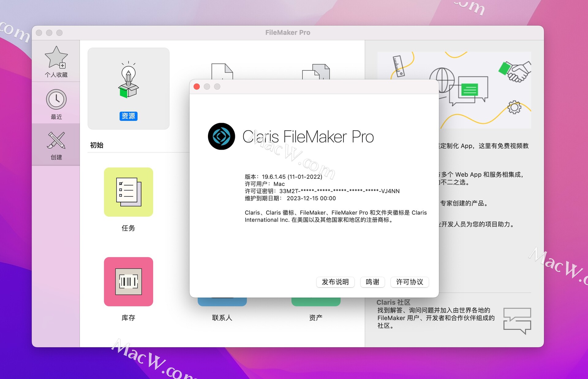Open the 最近 clock icon in sidebar
588x379 pixels.
(x=56, y=99)
